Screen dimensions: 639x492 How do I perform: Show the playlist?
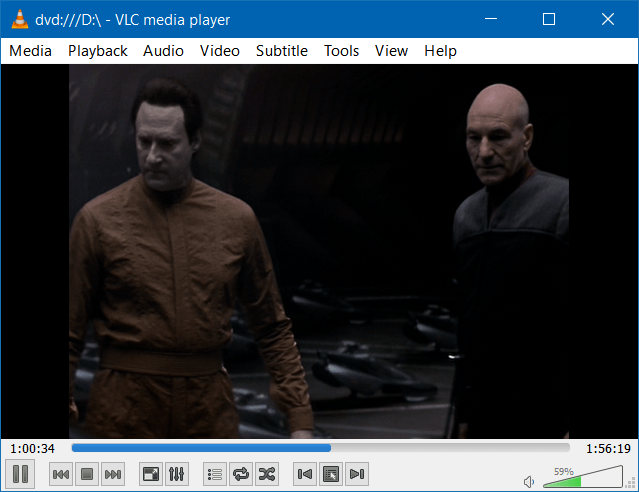(215, 474)
